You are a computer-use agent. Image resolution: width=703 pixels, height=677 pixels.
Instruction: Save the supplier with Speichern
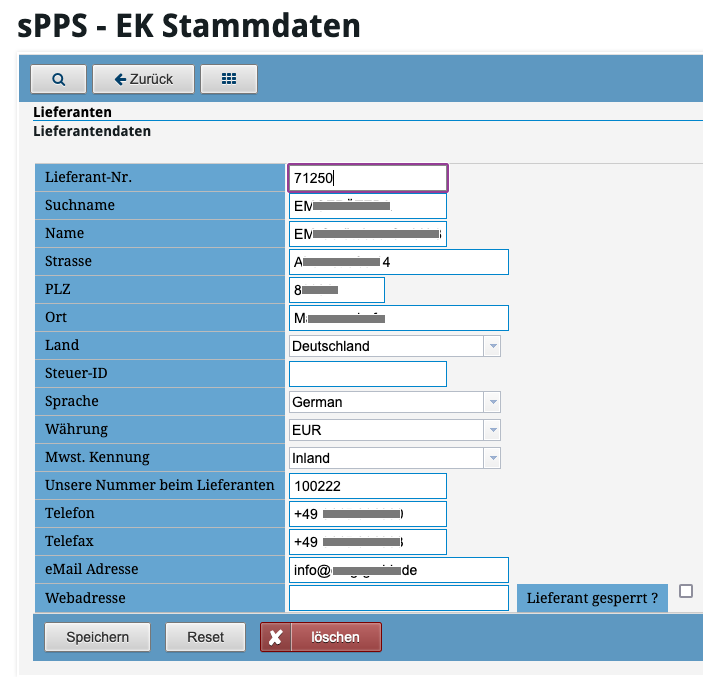click(98, 637)
